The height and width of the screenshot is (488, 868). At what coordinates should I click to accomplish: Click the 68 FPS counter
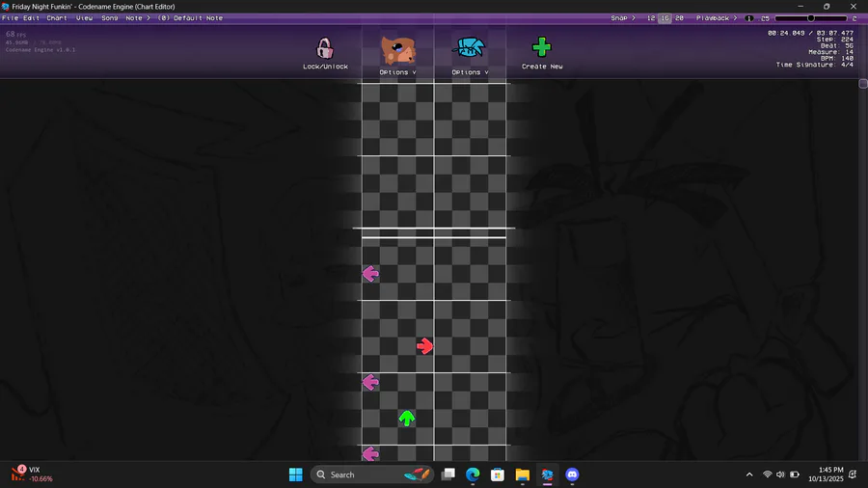pos(15,35)
